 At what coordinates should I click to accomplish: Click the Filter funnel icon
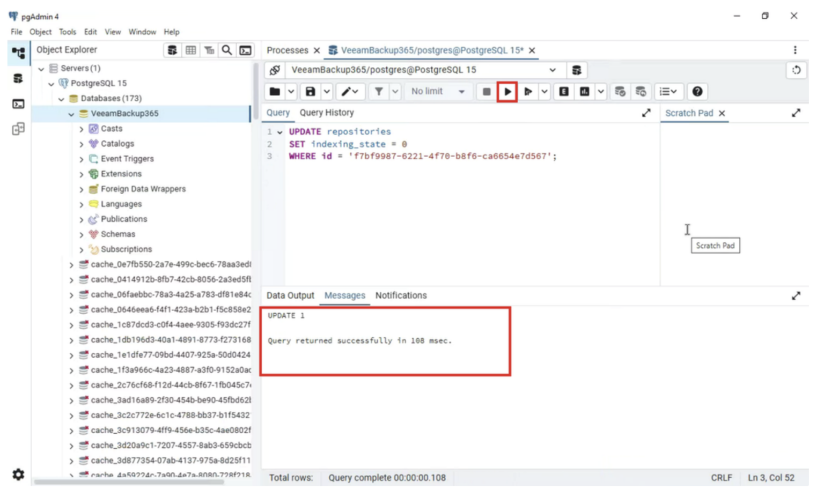click(379, 92)
